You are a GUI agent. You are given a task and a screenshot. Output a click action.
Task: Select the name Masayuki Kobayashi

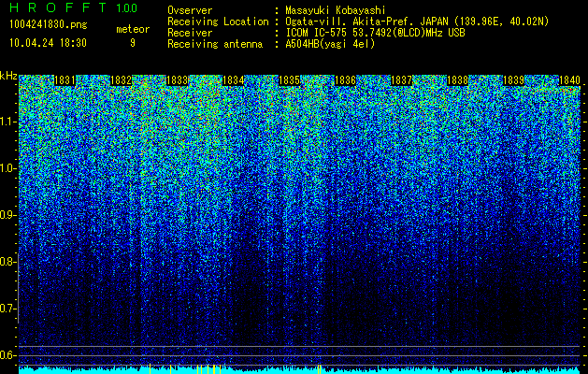(336, 10)
